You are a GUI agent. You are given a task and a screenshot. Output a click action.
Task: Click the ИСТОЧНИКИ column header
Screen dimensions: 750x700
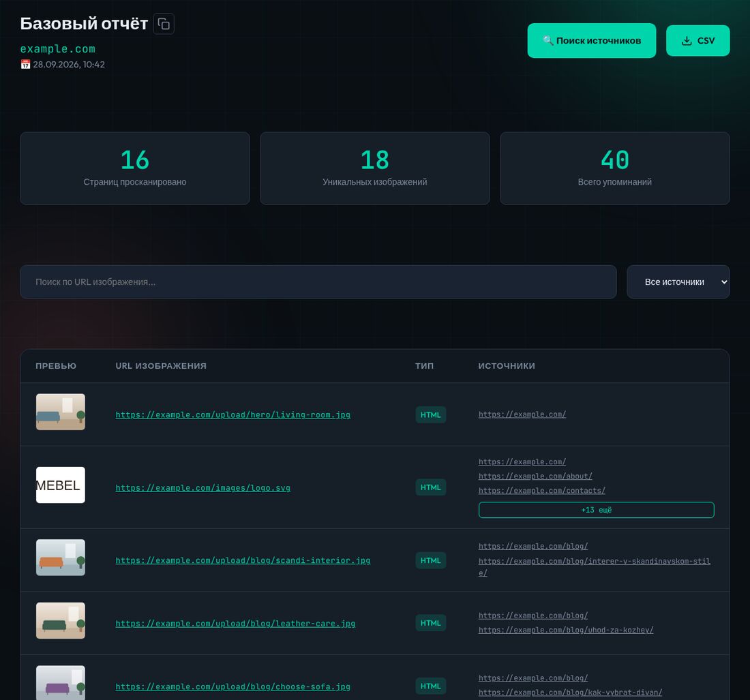point(507,366)
